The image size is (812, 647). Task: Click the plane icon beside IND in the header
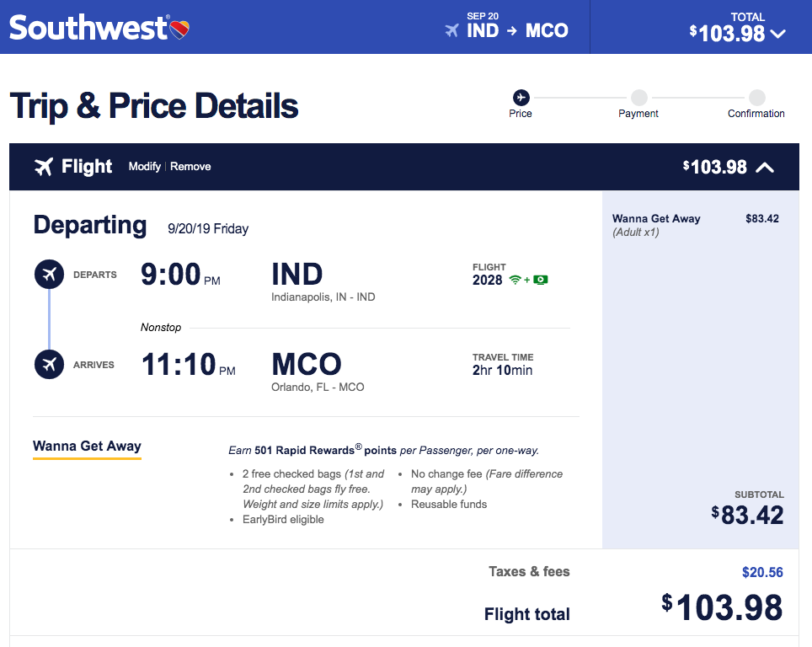[x=452, y=31]
